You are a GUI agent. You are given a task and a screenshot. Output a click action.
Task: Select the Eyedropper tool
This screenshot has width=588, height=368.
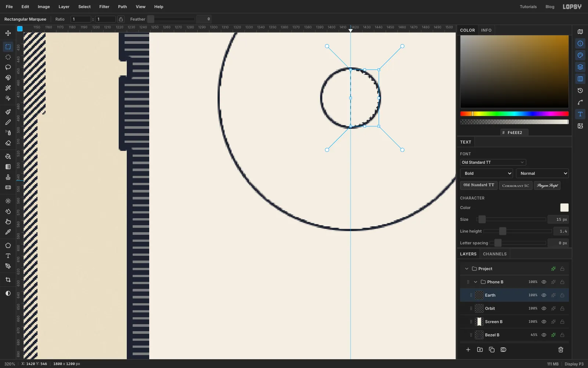coord(8,232)
